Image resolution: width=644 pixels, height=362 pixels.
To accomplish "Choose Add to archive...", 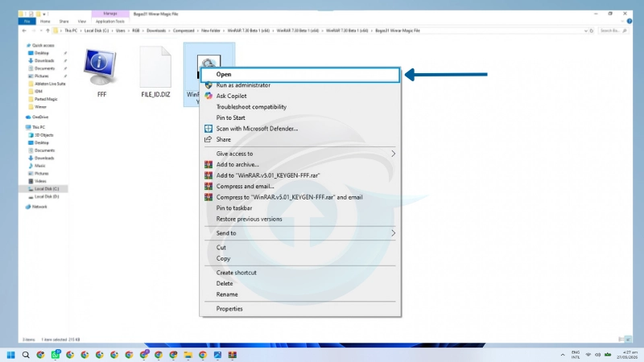I will (x=300, y=165).
